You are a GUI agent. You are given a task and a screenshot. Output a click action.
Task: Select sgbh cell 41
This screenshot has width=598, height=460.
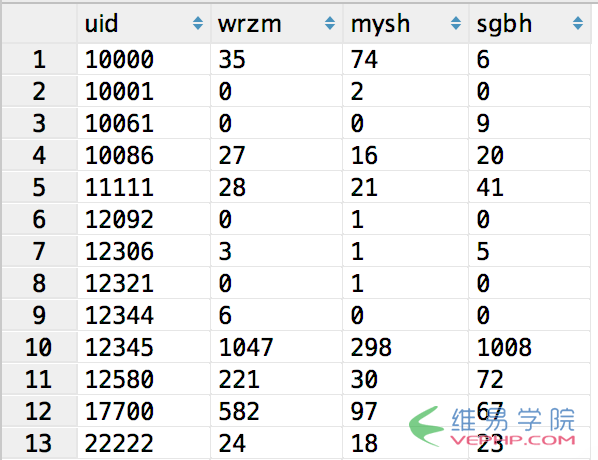tap(530, 187)
